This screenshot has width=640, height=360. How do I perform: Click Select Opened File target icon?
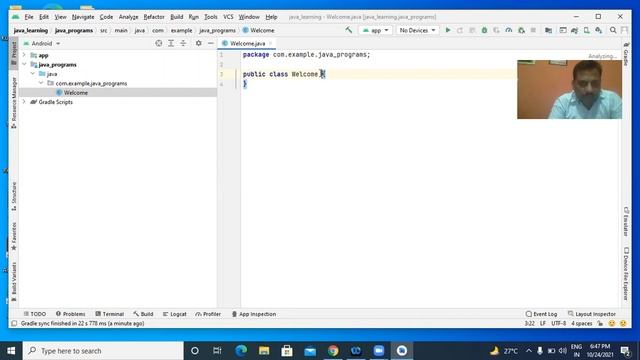[158, 43]
